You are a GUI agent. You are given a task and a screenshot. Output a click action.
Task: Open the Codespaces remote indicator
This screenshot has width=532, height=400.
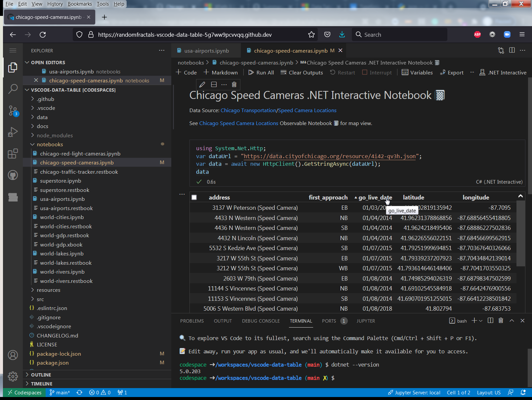pyautogui.click(x=25, y=392)
